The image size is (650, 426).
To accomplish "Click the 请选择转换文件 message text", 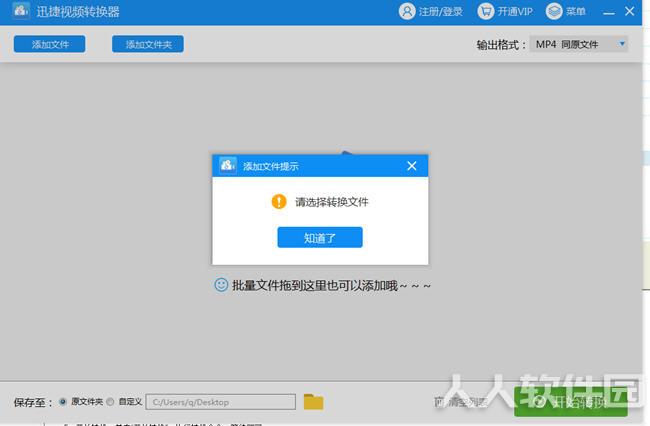I will click(332, 202).
